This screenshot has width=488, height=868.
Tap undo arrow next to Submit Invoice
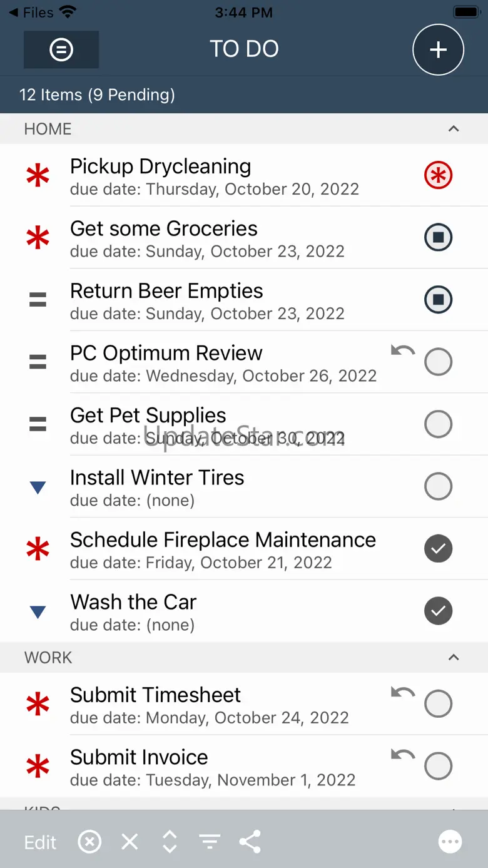click(402, 755)
